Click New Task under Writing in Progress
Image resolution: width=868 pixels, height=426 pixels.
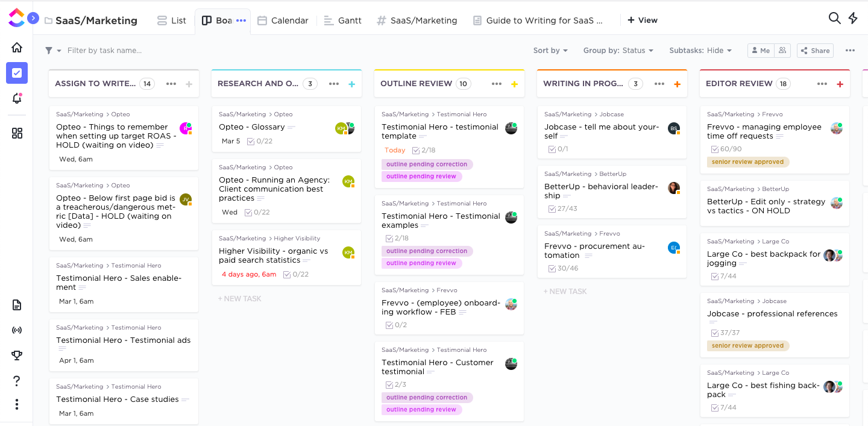[x=565, y=292]
